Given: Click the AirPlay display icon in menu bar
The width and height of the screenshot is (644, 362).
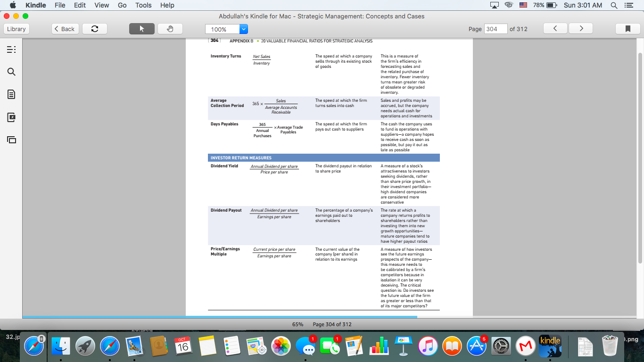Looking at the screenshot, I should tap(495, 5).
